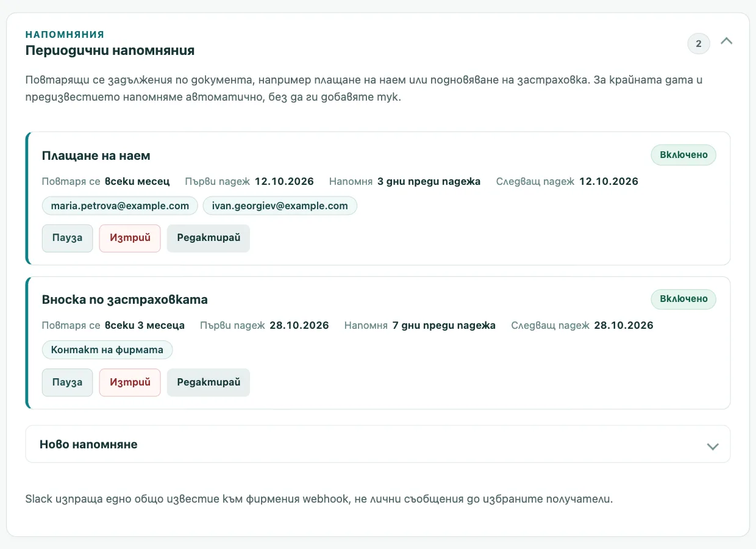Image resolution: width=756 pixels, height=549 pixels.
Task: Delete the Вноска по застраховката reminder
Action: coord(130,382)
